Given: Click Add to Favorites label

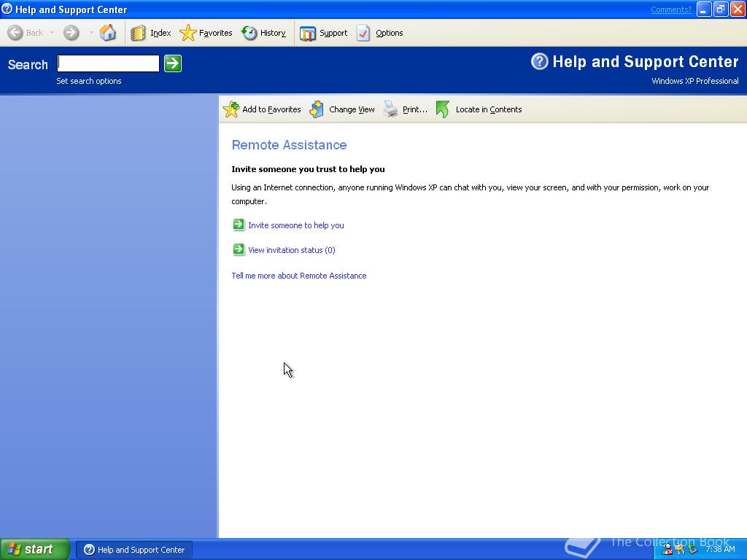Looking at the screenshot, I should tap(271, 109).
